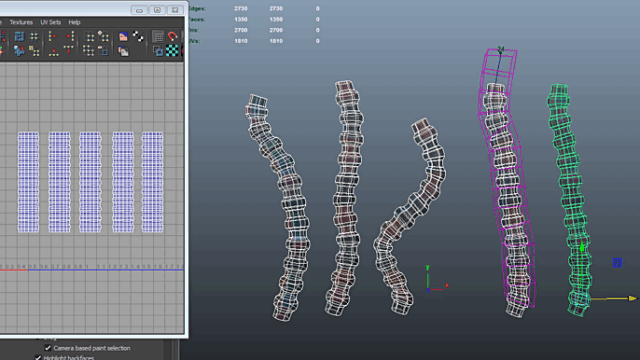
Task: Click the yellow square and points UV icon
Action: click(34, 51)
